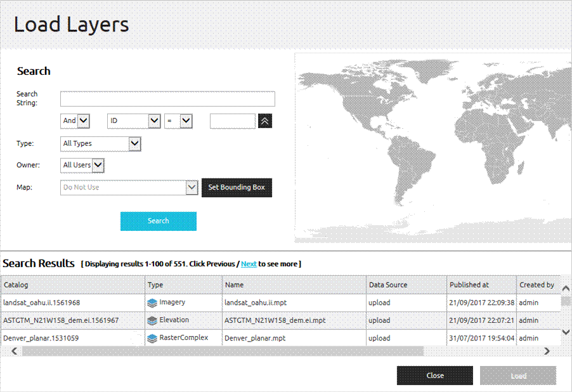572x392 pixels.
Task: Click the Elevation stack icon in the ASTGTM row
Action: pos(151,320)
